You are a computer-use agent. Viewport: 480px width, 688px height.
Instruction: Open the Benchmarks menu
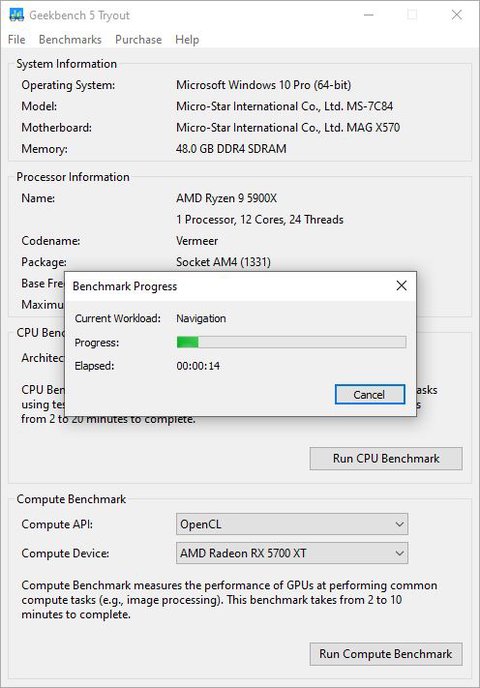tap(70, 39)
